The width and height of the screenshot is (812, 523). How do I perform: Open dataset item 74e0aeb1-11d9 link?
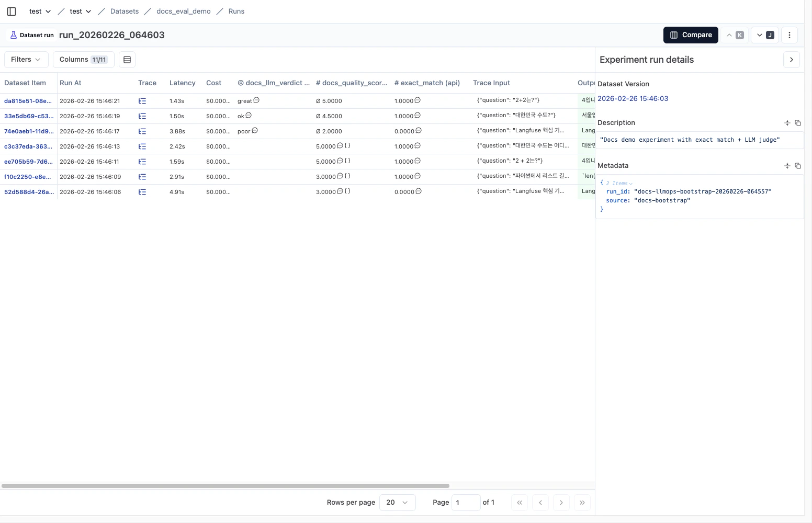(x=29, y=131)
